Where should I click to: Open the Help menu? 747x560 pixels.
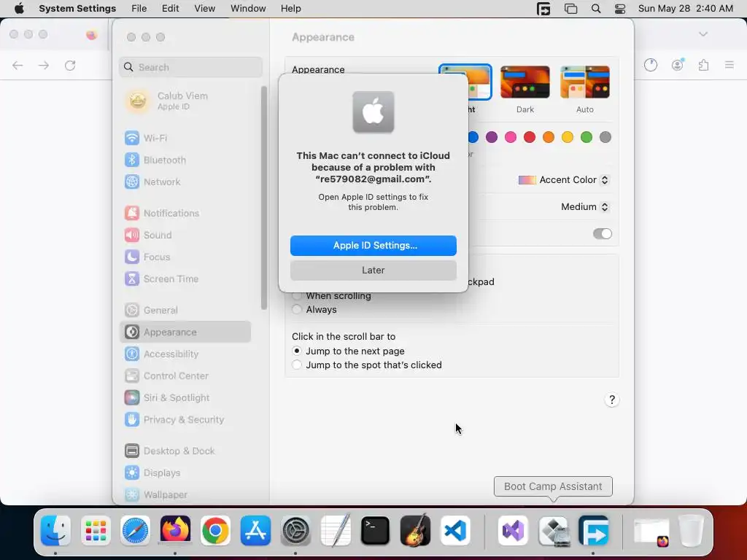pos(290,9)
